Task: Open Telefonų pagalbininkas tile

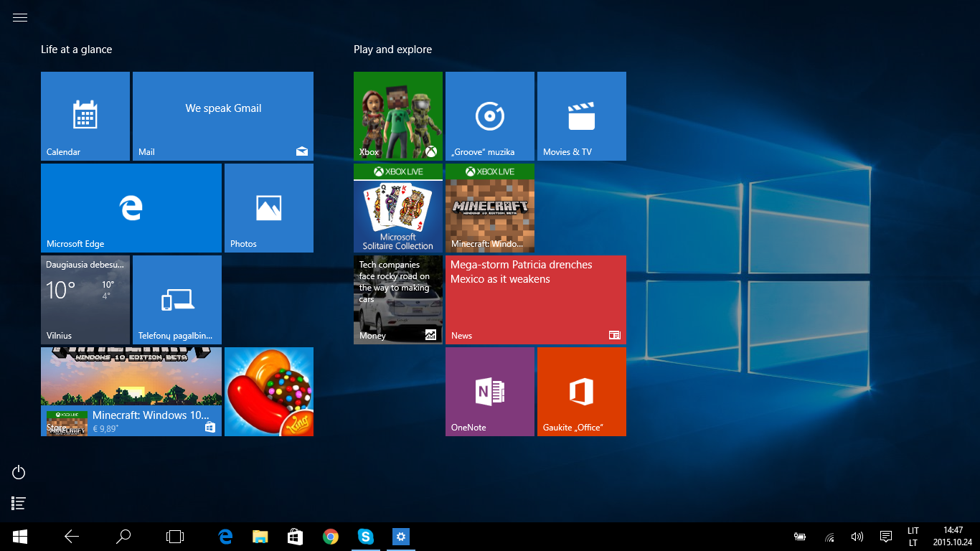Action: tap(177, 300)
